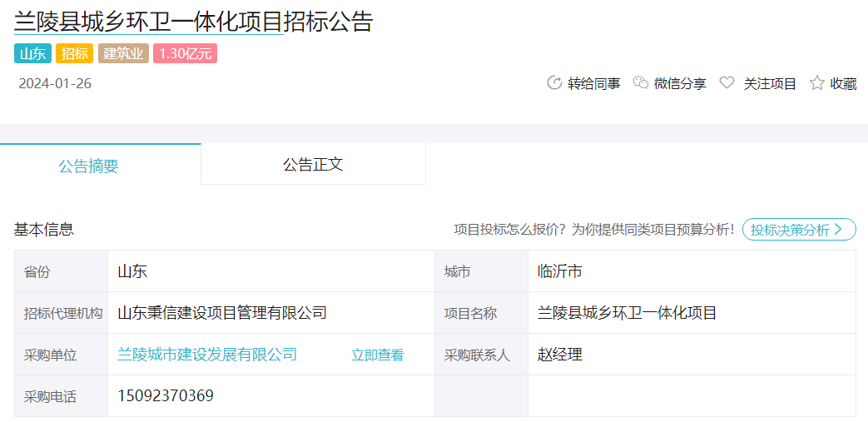
Task: Click the project name cell 兰陵县城乡环卫一体化项目
Action: coord(627,313)
